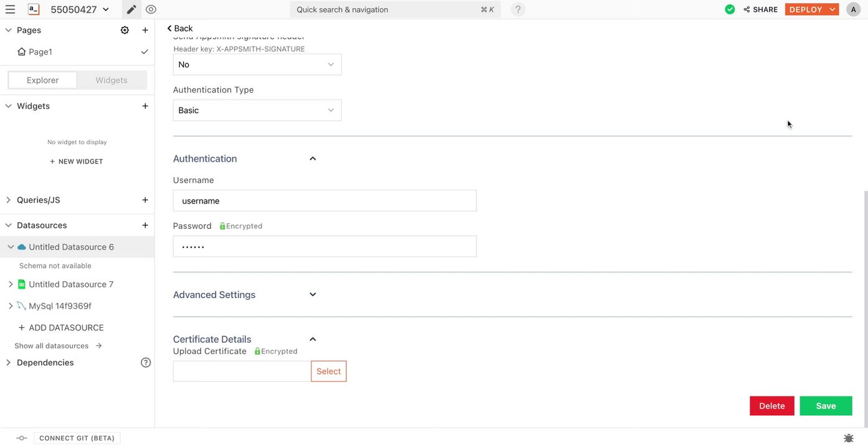Image resolution: width=868 pixels, height=448 pixels.
Task: Open page settings gear icon
Action: click(x=125, y=30)
